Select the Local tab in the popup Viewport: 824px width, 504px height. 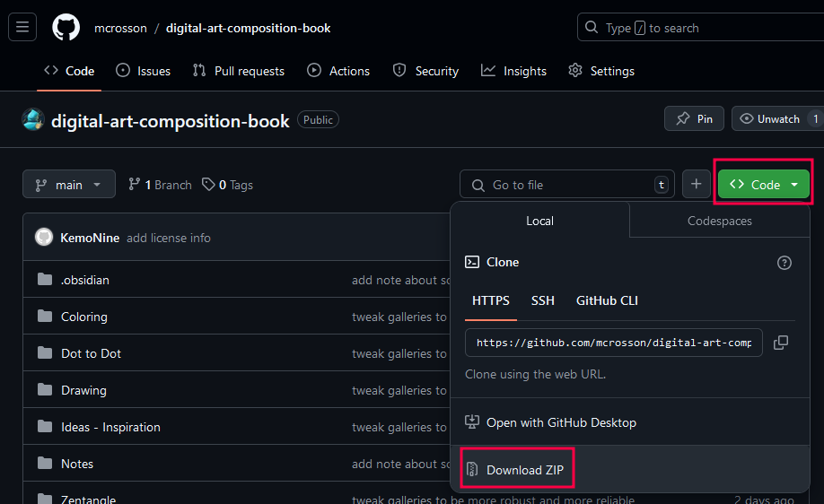pos(539,221)
